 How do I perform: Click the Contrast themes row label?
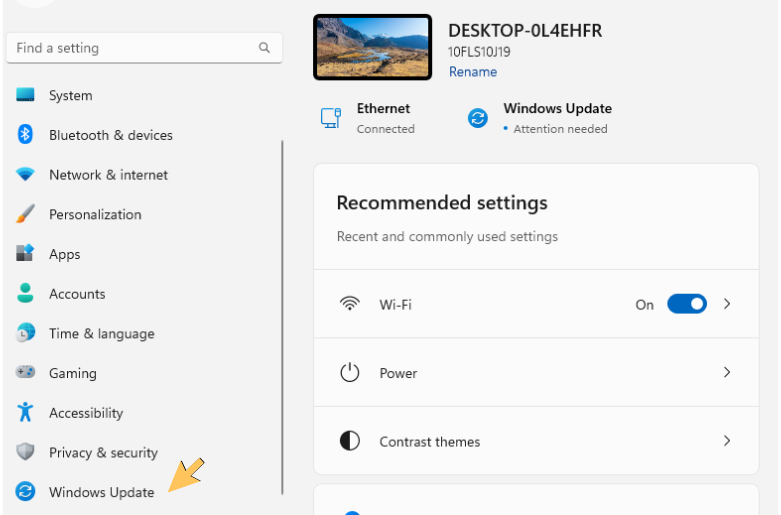429,442
